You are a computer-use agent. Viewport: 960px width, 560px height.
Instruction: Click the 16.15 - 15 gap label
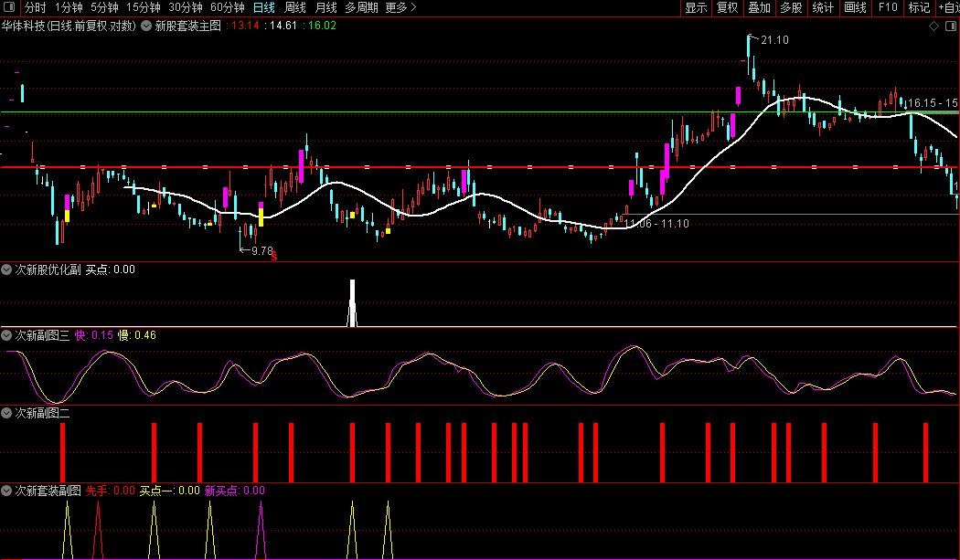933,103
